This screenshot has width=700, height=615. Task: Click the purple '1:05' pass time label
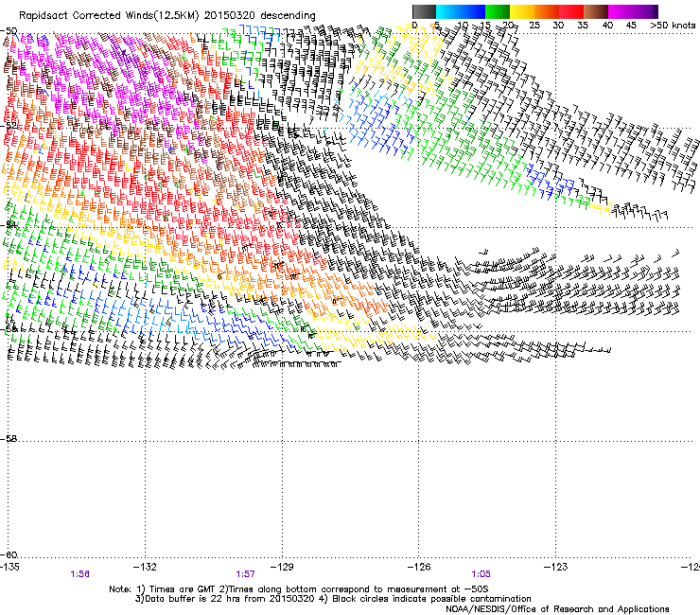[x=481, y=574]
